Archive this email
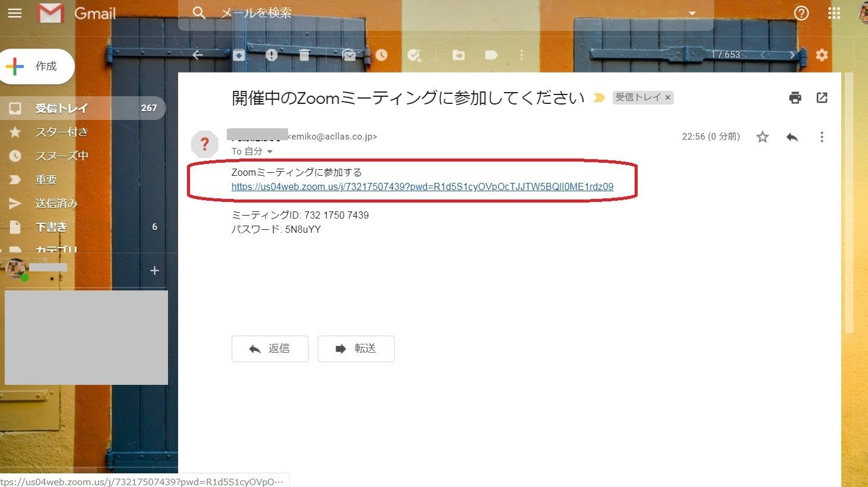This screenshot has height=487, width=868. click(239, 55)
